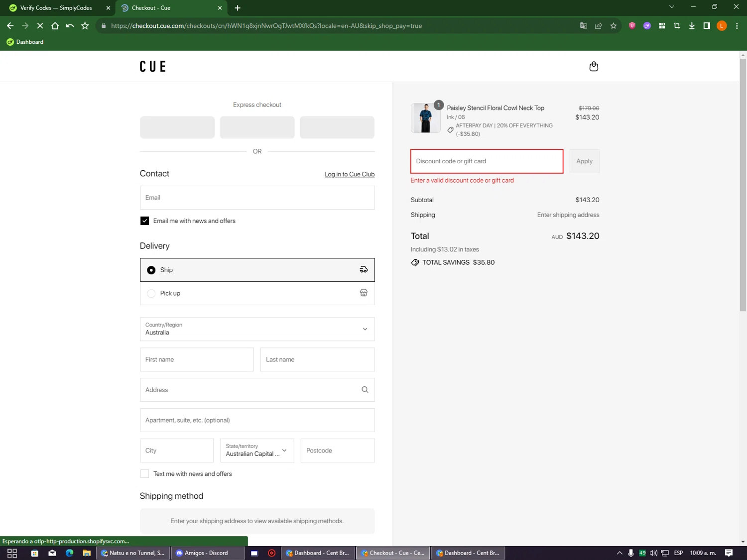Image resolution: width=747 pixels, height=560 pixels.
Task: Click the volume speaker tray icon
Action: [653, 553]
